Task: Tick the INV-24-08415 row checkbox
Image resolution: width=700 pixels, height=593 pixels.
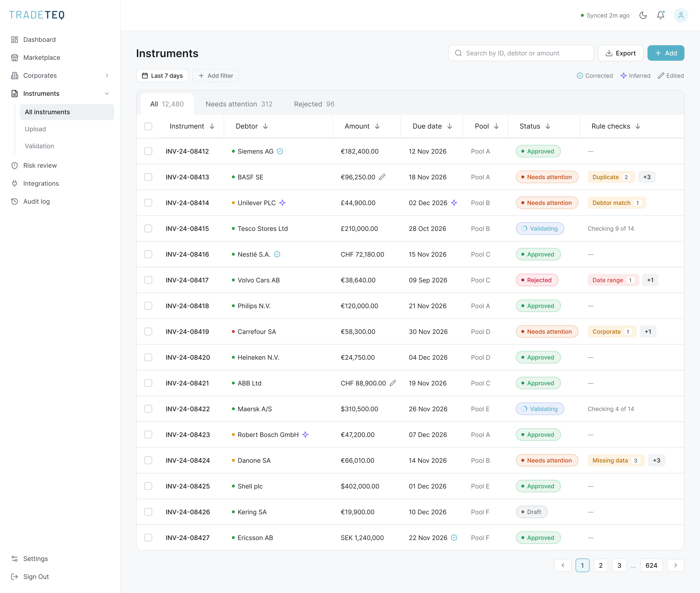Action: point(148,229)
